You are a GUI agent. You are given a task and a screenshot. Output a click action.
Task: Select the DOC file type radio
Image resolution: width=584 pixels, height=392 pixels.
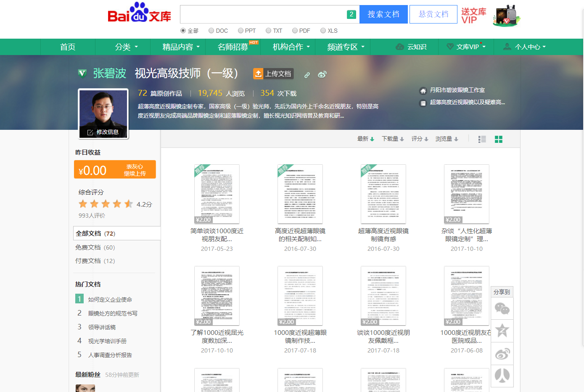click(x=211, y=31)
